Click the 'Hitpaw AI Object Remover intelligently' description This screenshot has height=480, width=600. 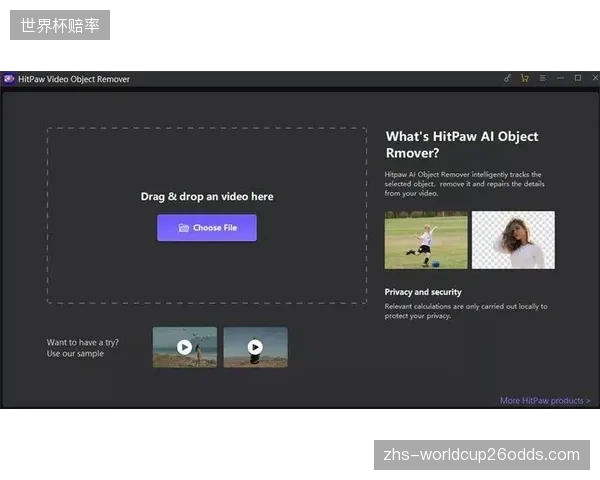click(464, 184)
